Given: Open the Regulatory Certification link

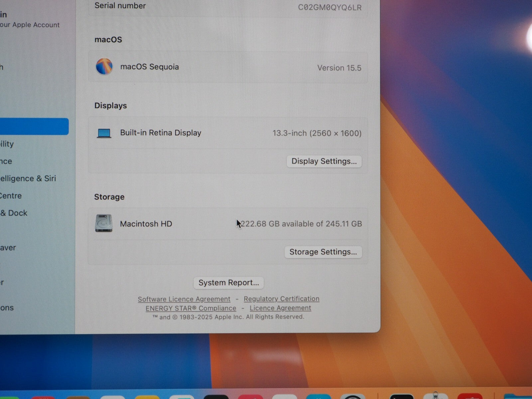Looking at the screenshot, I should (x=281, y=299).
